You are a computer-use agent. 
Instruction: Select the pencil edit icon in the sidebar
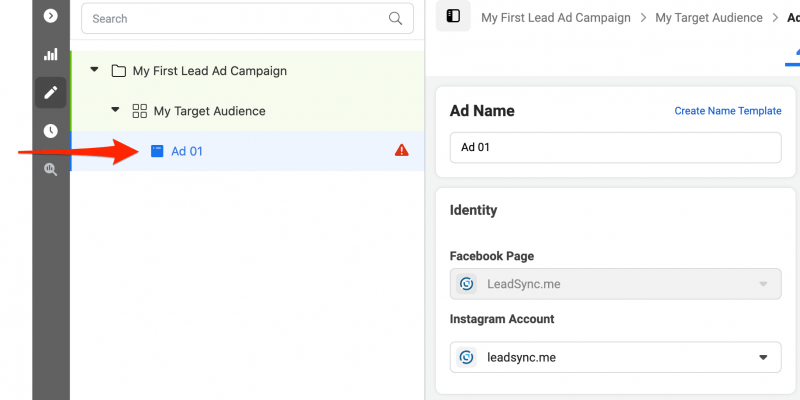[x=51, y=92]
